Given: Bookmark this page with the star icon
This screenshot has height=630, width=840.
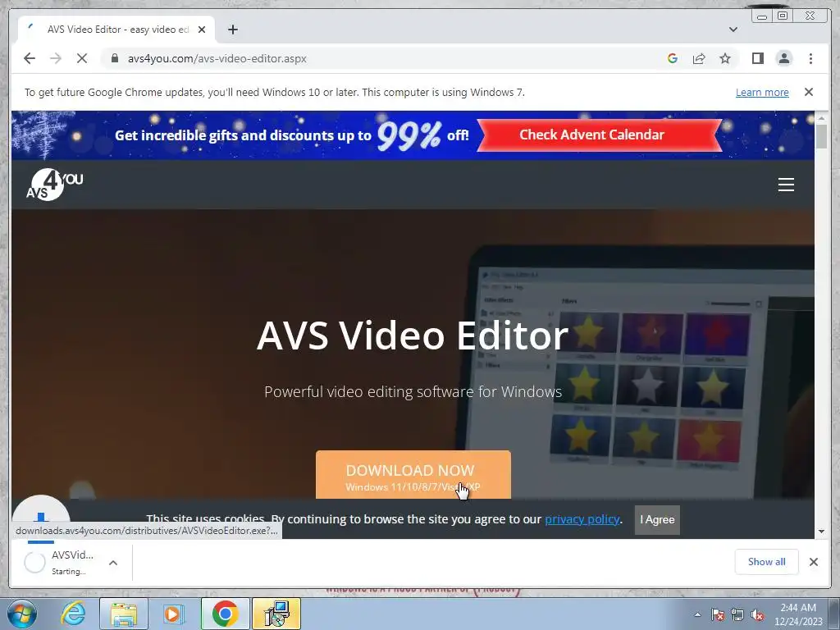Looking at the screenshot, I should point(725,58).
